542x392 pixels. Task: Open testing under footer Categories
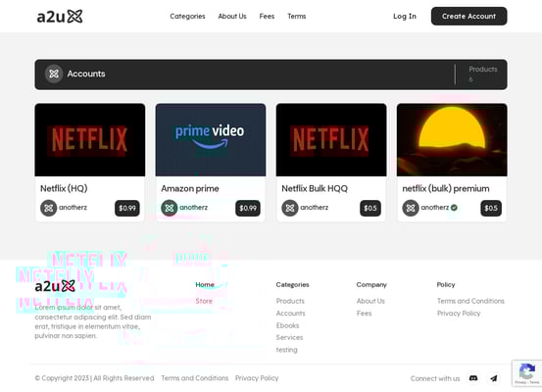pyautogui.click(x=286, y=350)
